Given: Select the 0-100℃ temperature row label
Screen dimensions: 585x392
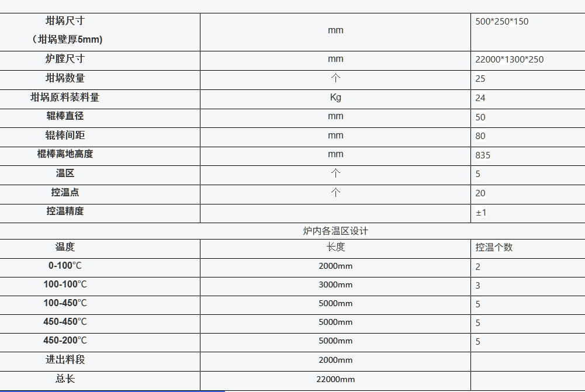Looking at the screenshot, I should click(65, 266).
